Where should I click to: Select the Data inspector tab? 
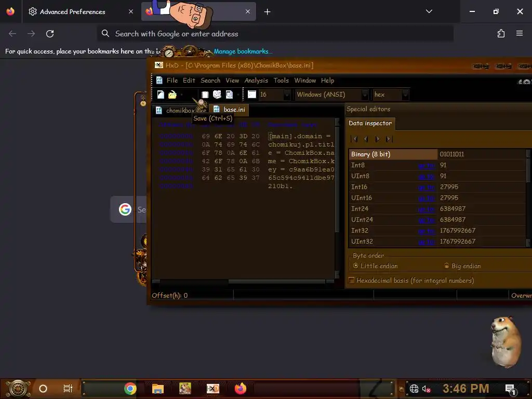[370, 123]
